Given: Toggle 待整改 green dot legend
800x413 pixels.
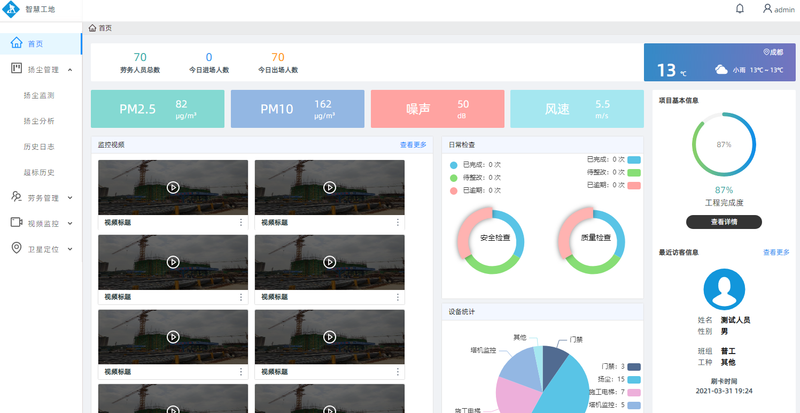Looking at the screenshot, I should 454,178.
